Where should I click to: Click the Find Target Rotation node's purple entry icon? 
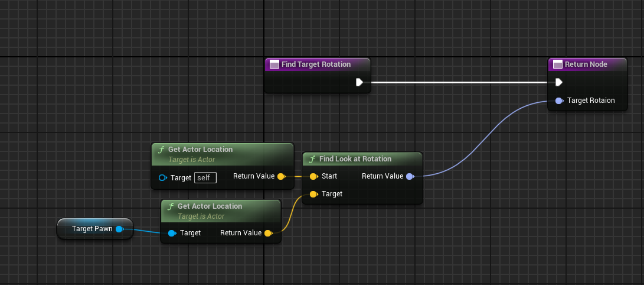coord(274,64)
